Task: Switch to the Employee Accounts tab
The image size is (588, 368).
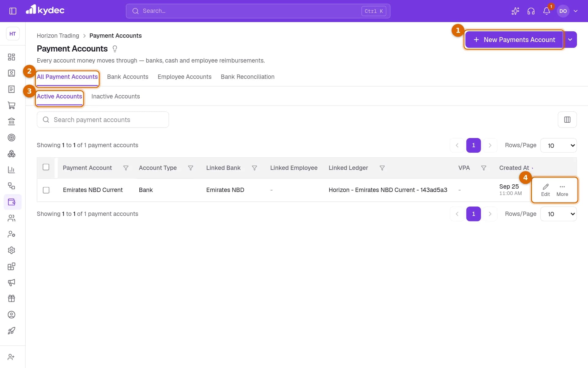Action: (x=184, y=77)
